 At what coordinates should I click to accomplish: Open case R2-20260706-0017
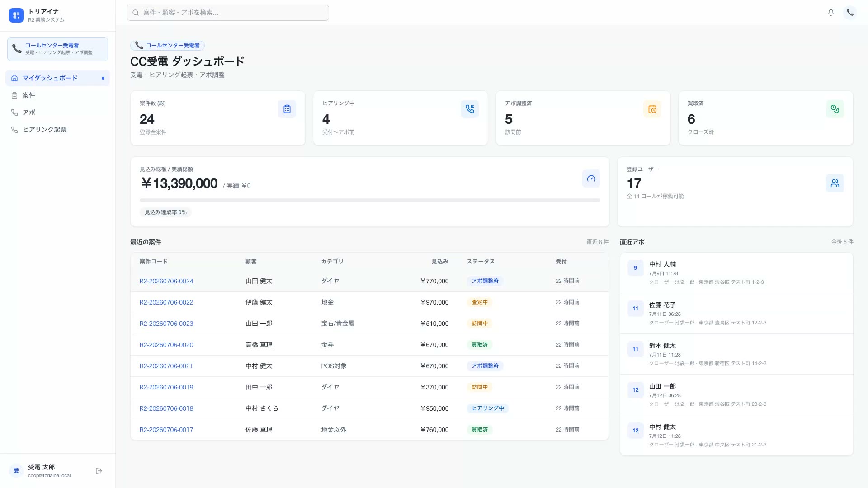click(166, 430)
